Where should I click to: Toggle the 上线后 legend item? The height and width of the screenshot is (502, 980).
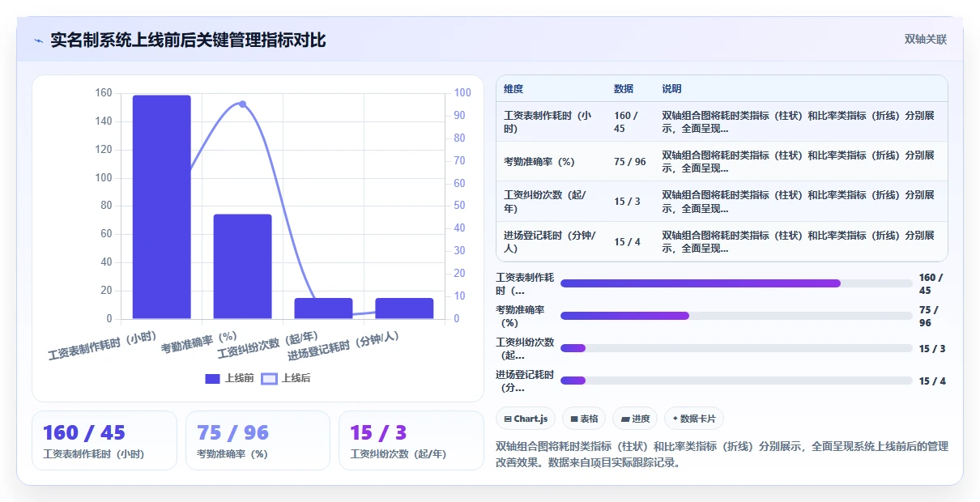click(x=286, y=378)
